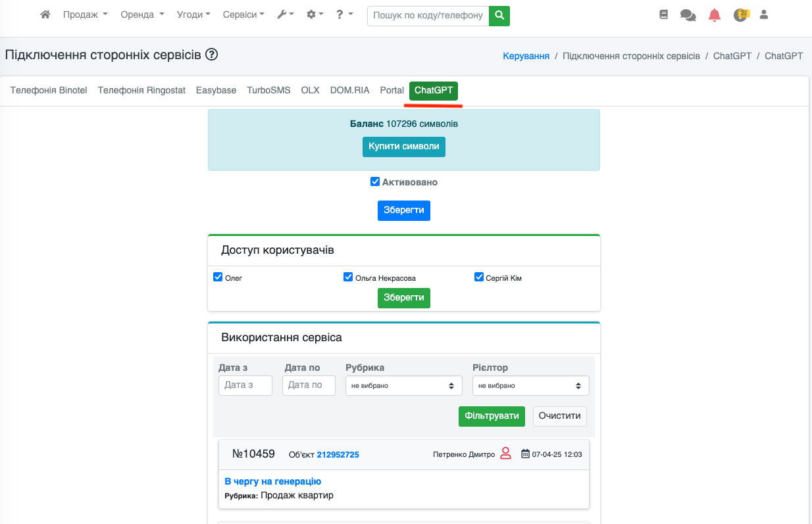Open the Рієлтор dropdown
Image resolution: width=812 pixels, height=524 pixels.
click(x=530, y=386)
